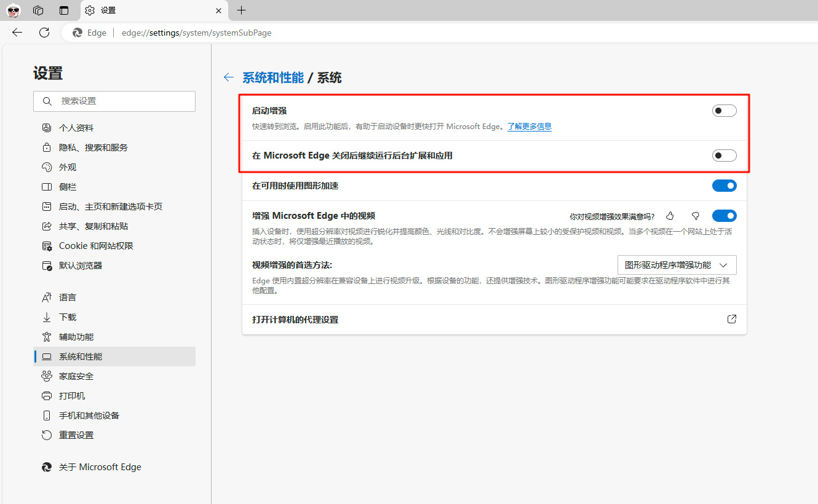818x504 pixels.
Task: Open the 了解更多信息 link
Action: (x=530, y=127)
